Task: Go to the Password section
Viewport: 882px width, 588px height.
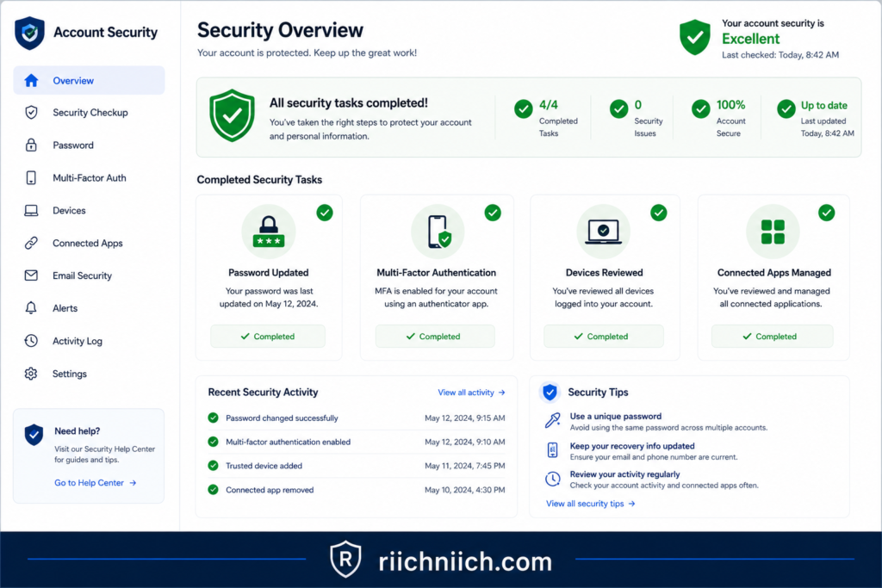Action: pyautogui.click(x=89, y=145)
